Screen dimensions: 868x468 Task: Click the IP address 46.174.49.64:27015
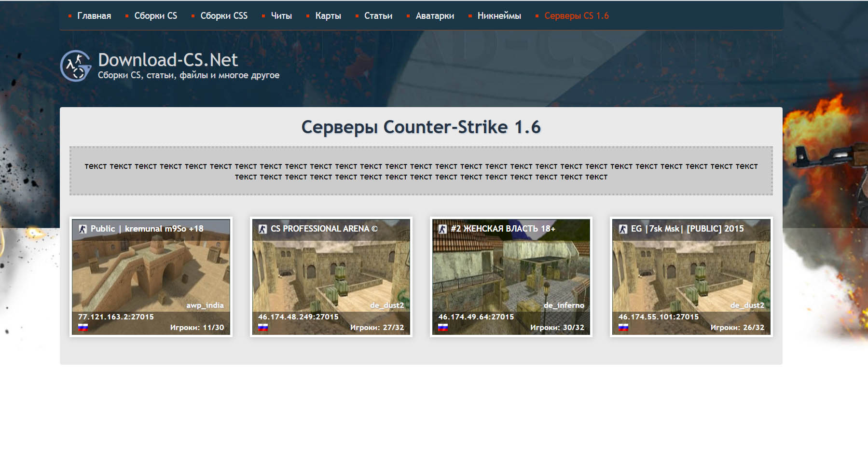tap(476, 317)
